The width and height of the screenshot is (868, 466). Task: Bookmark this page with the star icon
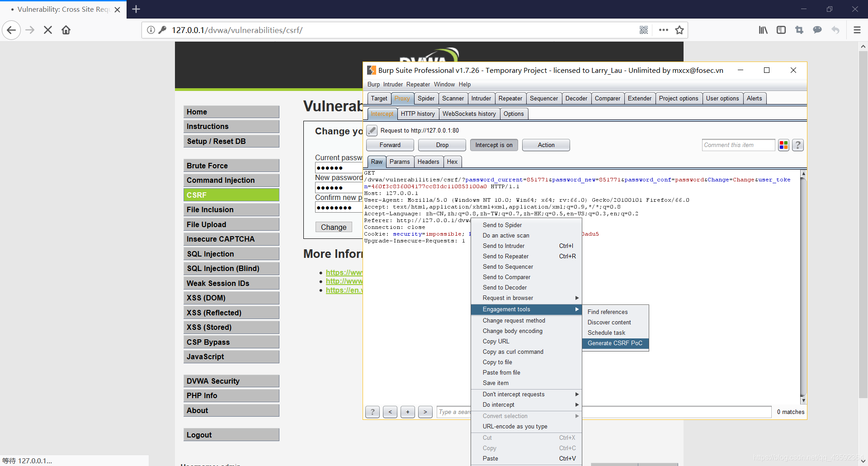679,30
